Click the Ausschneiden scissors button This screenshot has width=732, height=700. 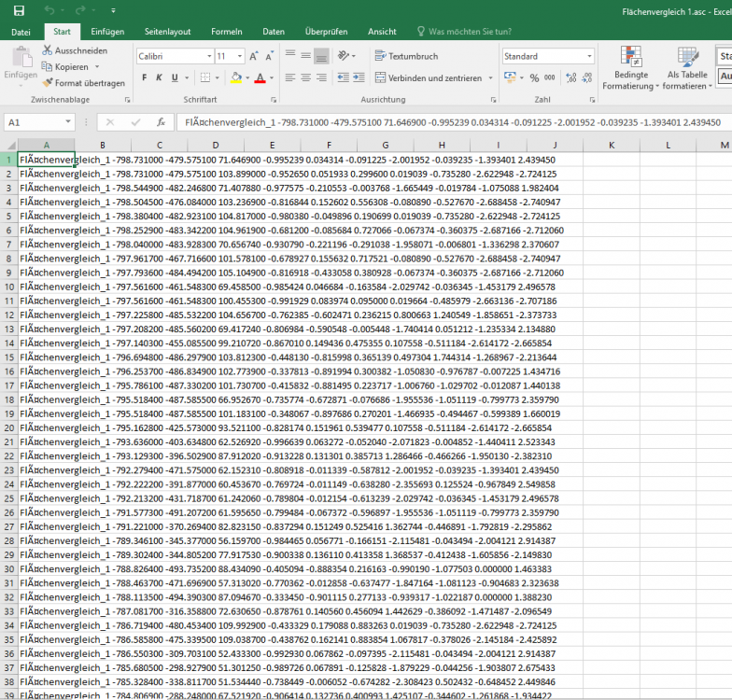click(x=75, y=50)
